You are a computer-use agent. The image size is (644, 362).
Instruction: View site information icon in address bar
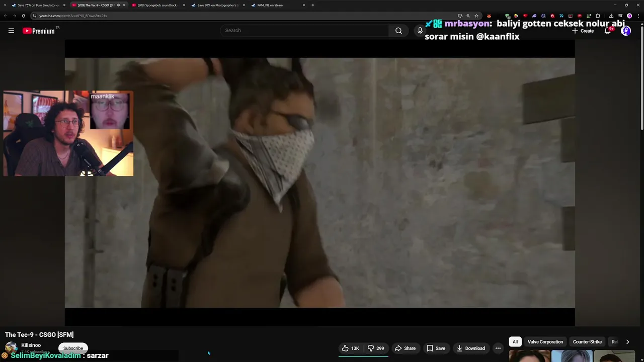tap(34, 16)
